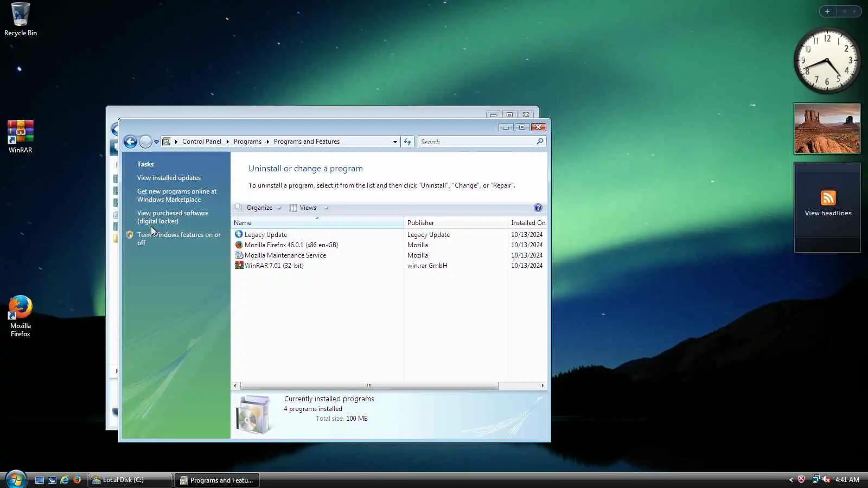868x488 pixels.
Task: Open View purchased software (digital locker)
Action: 173,217
